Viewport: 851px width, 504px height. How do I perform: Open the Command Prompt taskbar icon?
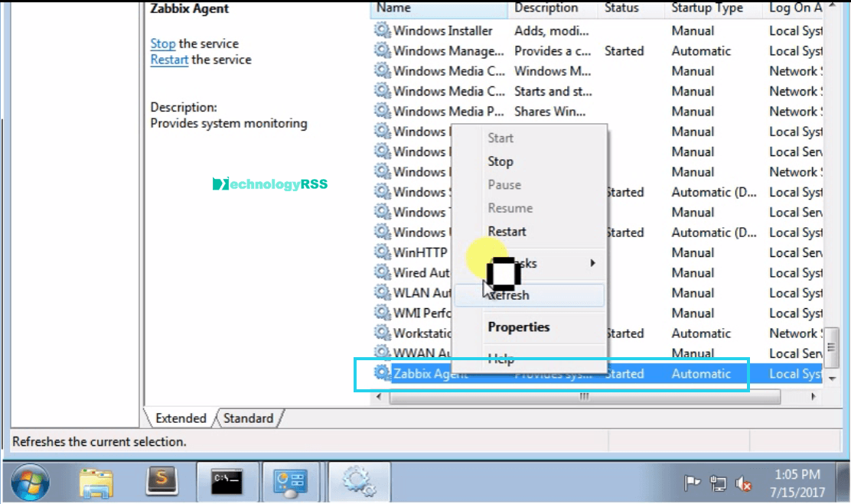pos(227,481)
